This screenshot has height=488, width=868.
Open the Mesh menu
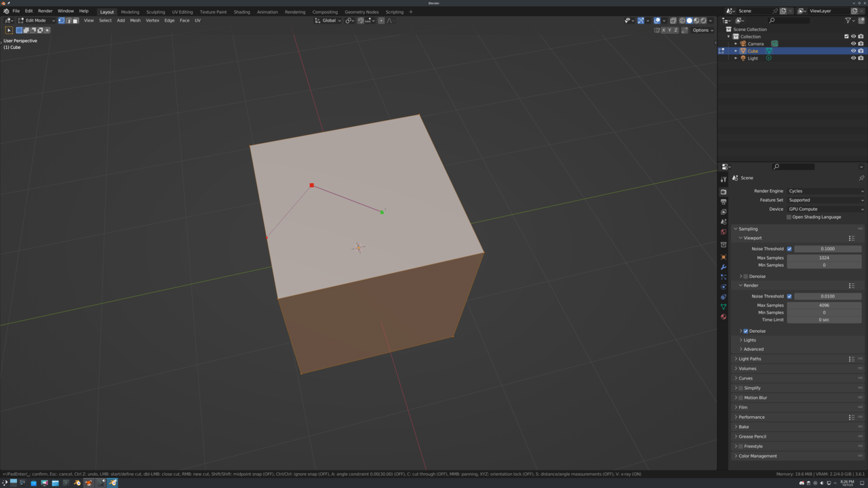coord(135,20)
